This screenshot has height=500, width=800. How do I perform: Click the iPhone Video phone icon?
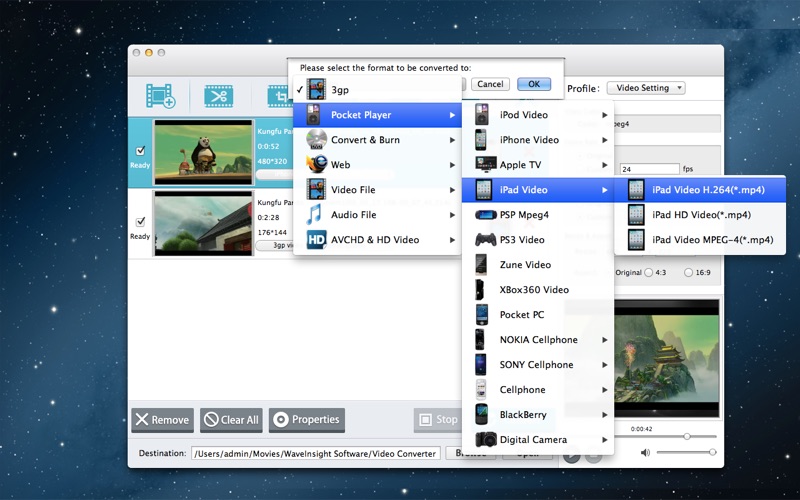click(481, 140)
